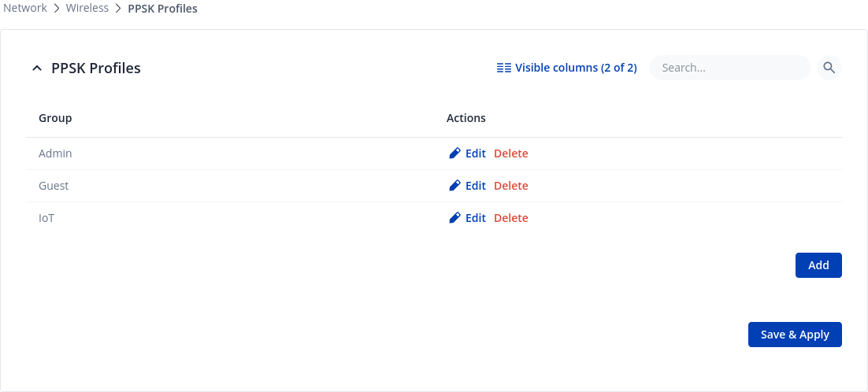Edit the Admin group profile

click(x=475, y=153)
